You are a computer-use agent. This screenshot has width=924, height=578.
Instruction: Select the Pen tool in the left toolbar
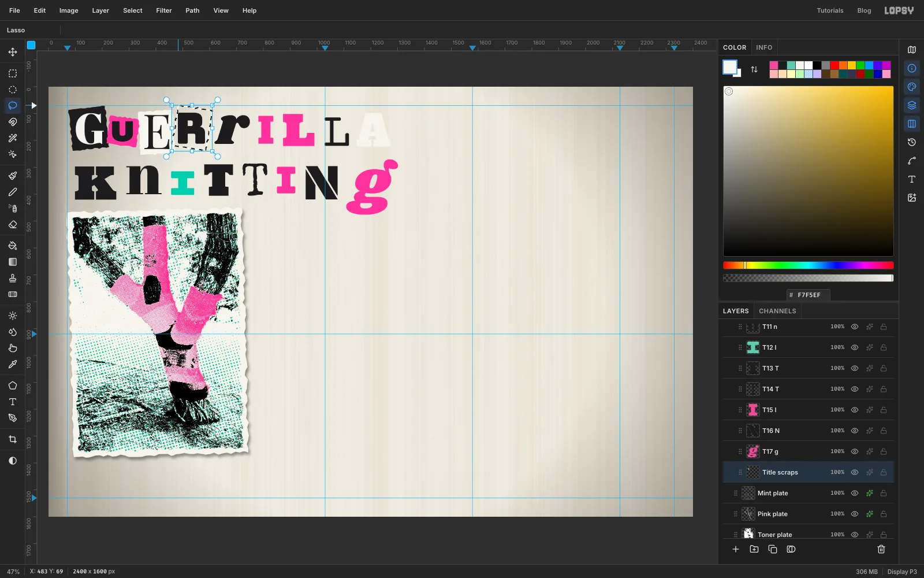pyautogui.click(x=13, y=418)
